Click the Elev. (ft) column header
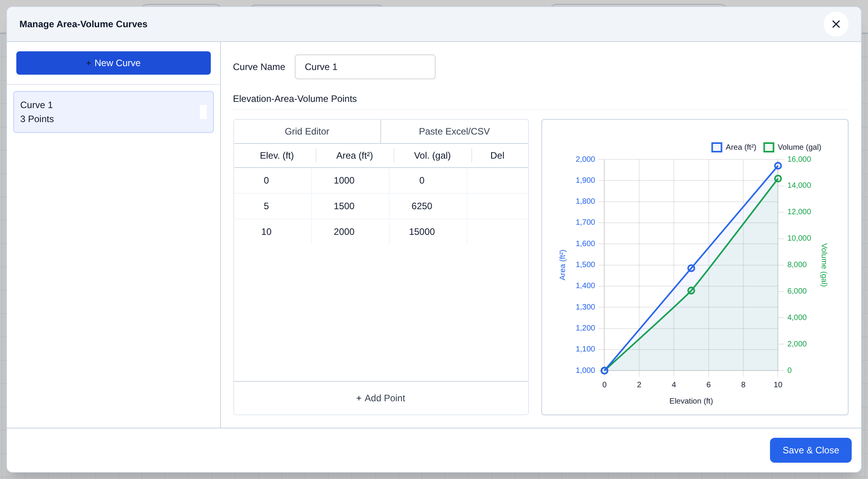Viewport: 868px width, 479px height. click(276, 156)
